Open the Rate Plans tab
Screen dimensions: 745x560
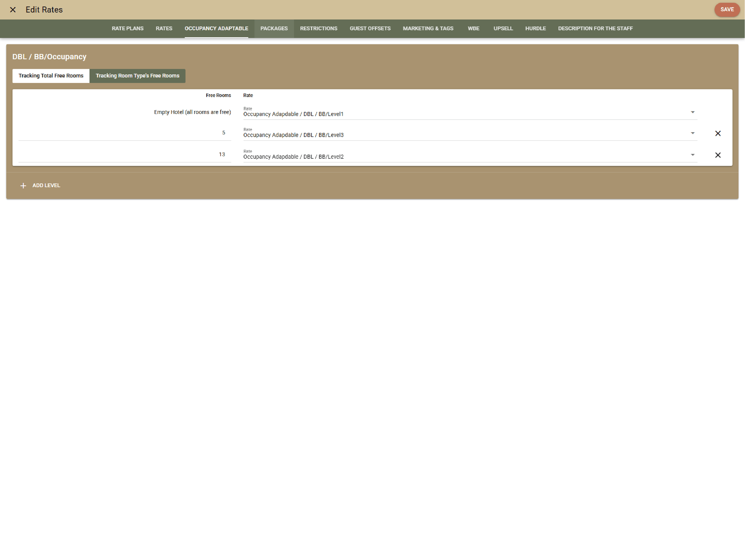click(127, 28)
